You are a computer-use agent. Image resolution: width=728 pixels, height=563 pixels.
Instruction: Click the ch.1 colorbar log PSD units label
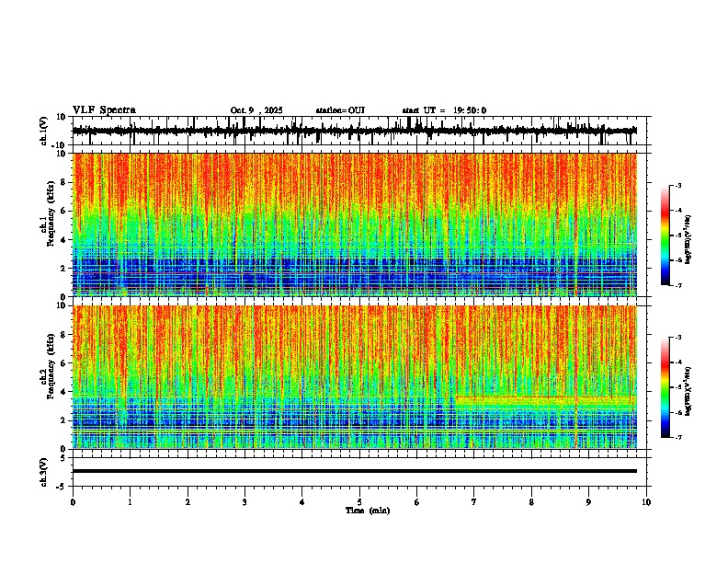pos(688,239)
